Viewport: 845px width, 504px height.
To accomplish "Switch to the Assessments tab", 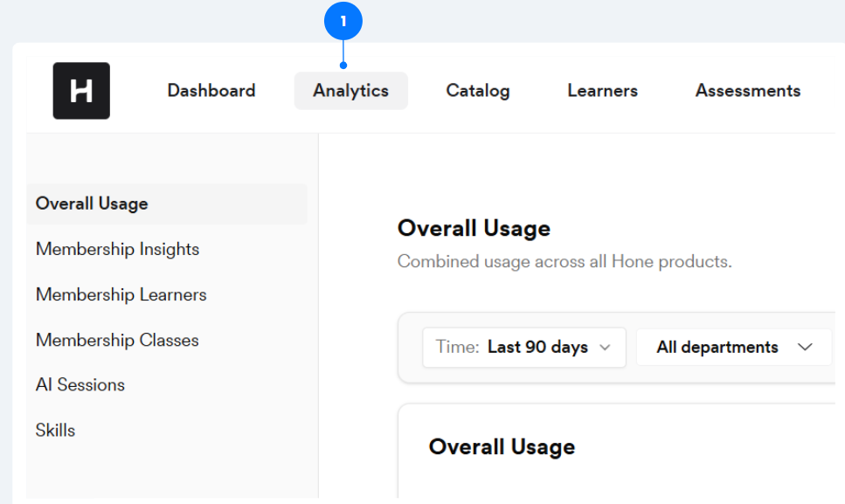I will click(x=748, y=91).
